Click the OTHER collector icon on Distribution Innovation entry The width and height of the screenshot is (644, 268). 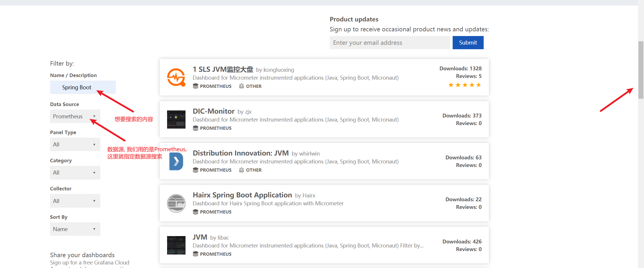pyautogui.click(x=241, y=170)
